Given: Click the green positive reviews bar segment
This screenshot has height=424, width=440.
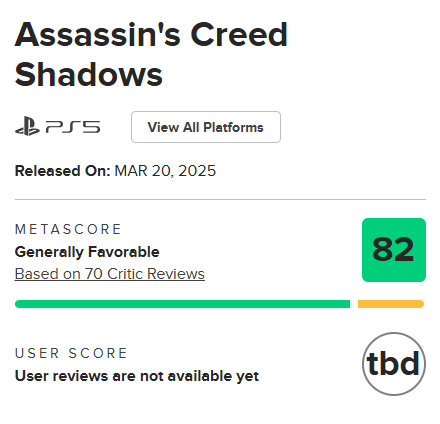Looking at the screenshot, I should (x=182, y=304).
